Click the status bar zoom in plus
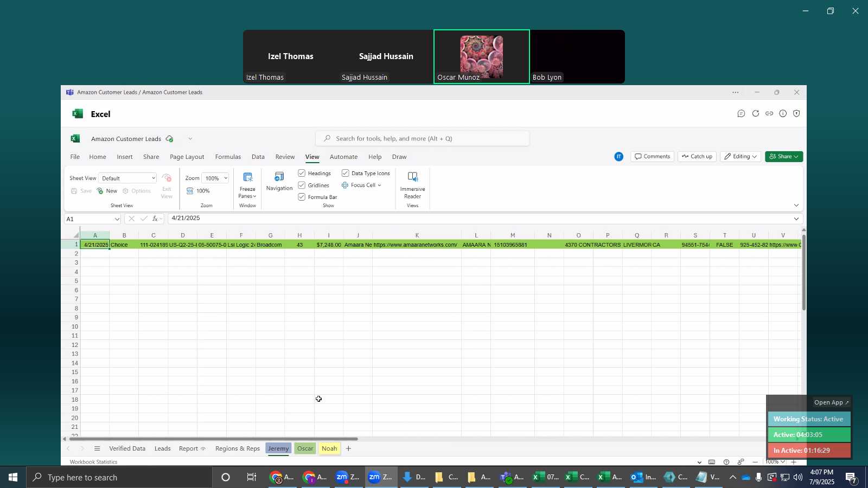The width and height of the screenshot is (868, 488). pos(794,462)
